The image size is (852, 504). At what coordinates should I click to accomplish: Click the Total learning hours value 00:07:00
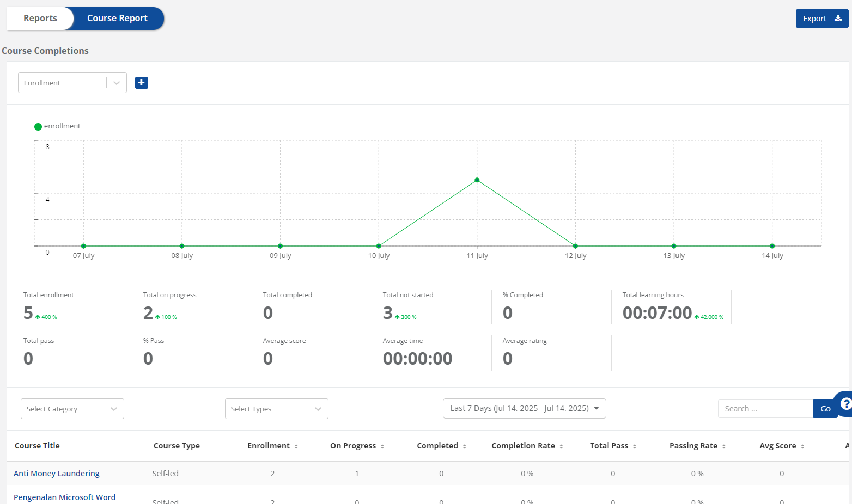click(x=657, y=313)
